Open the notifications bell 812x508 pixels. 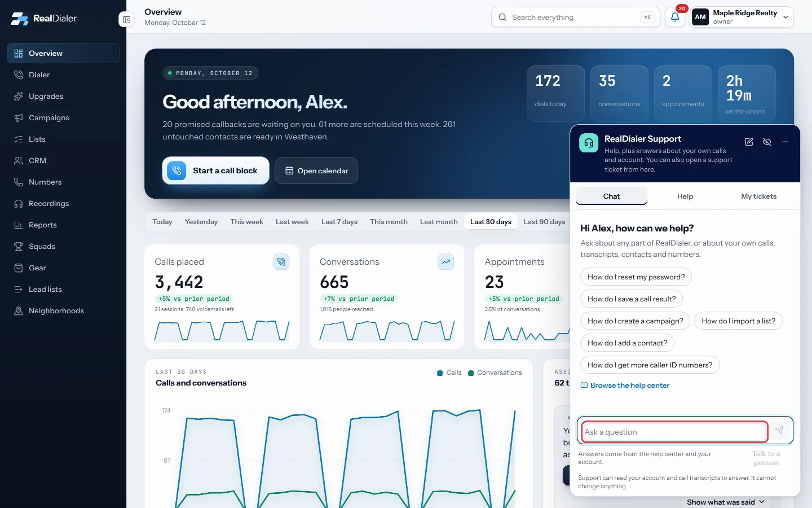(x=675, y=17)
